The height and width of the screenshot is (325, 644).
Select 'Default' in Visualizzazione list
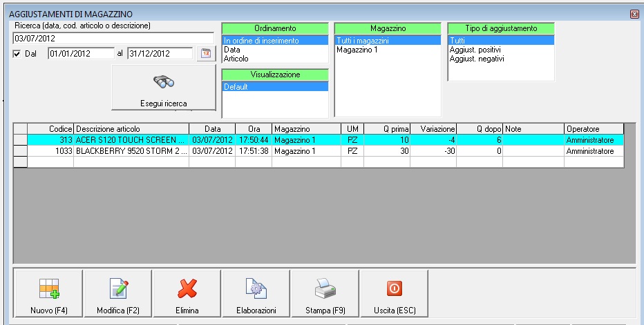tap(275, 86)
